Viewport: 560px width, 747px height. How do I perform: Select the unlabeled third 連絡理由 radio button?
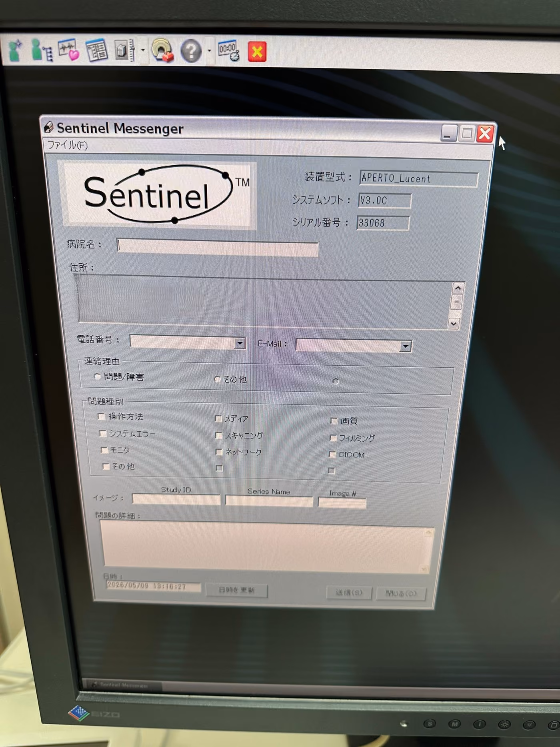(x=336, y=381)
